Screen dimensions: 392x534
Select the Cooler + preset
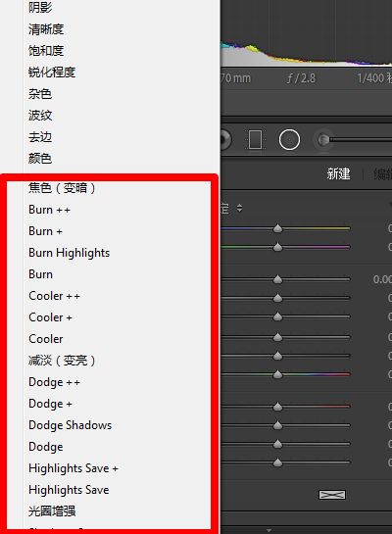[50, 317]
